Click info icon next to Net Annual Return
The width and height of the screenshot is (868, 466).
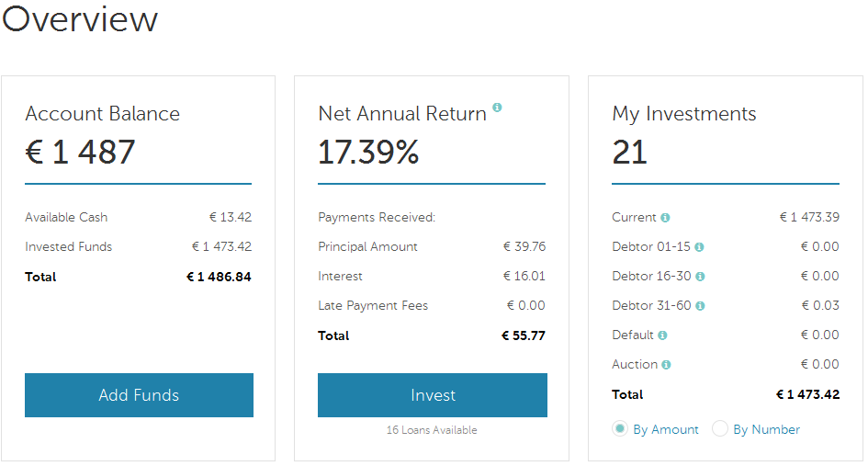498,108
